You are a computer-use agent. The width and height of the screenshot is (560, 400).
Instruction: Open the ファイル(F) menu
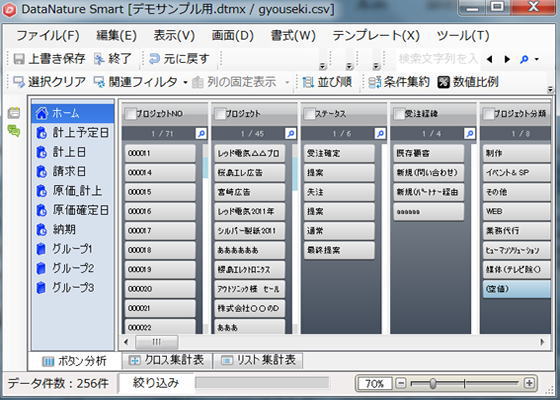click(x=48, y=36)
